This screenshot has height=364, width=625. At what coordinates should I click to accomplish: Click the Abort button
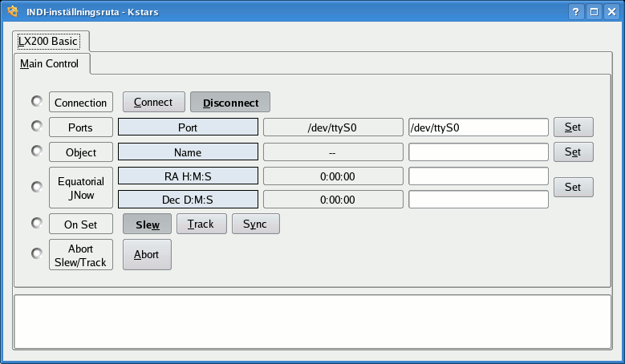click(147, 254)
